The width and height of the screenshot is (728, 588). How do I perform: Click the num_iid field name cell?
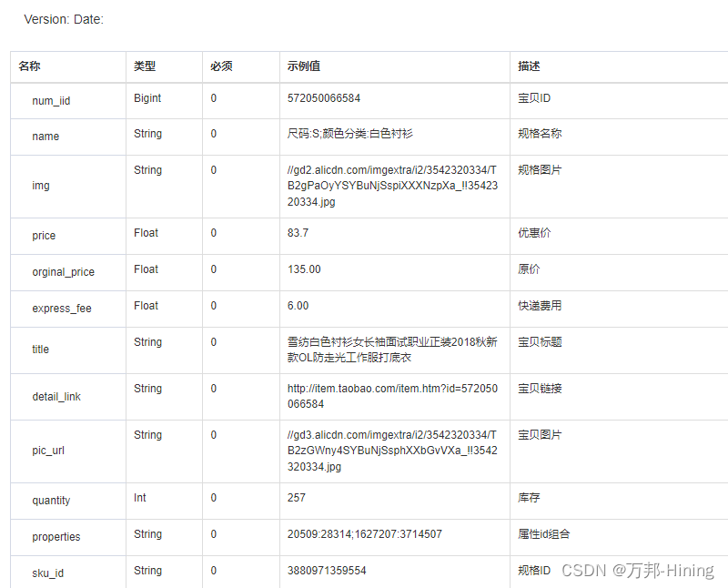click(51, 98)
